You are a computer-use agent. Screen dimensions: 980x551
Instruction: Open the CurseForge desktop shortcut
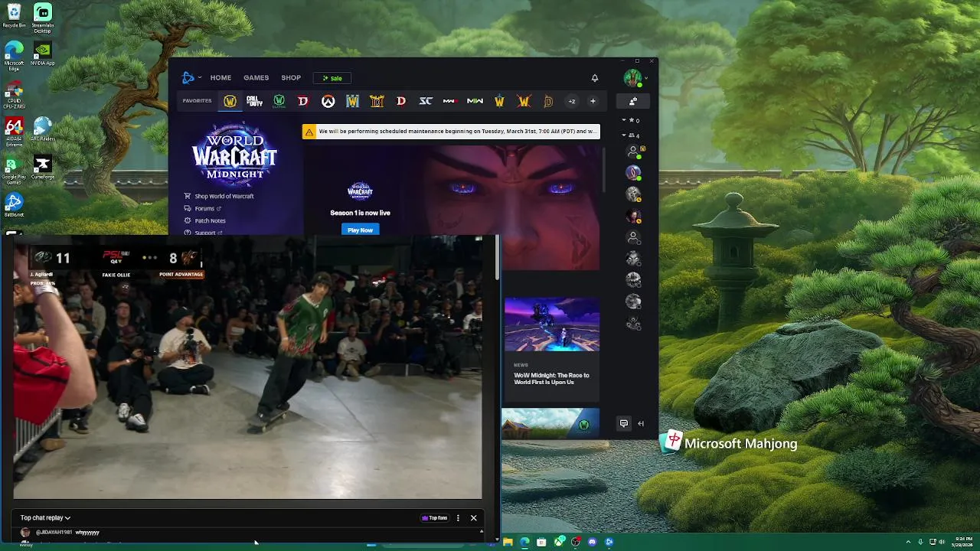tap(43, 167)
